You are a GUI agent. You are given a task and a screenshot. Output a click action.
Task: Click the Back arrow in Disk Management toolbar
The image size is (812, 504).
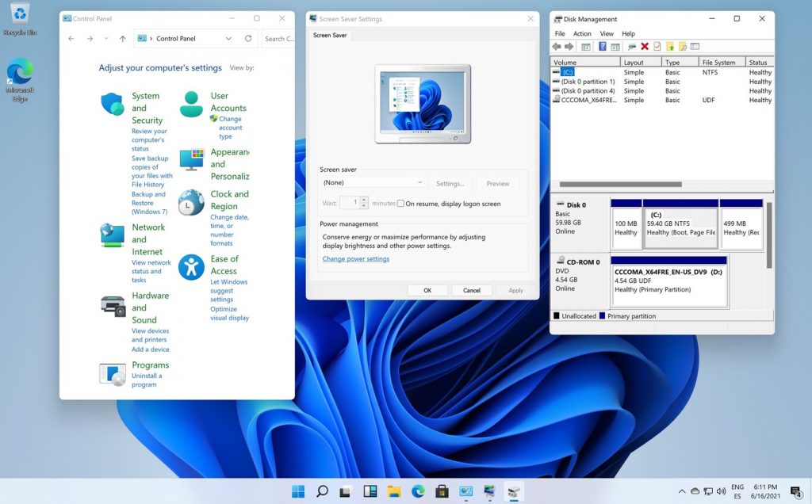[x=555, y=46]
